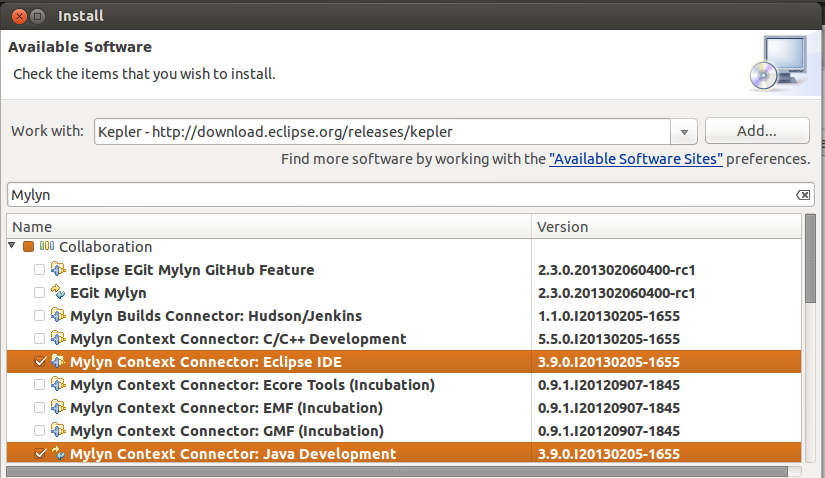Click the Work with Kepler URL field
This screenshot has width=825, height=478.
coord(383,132)
